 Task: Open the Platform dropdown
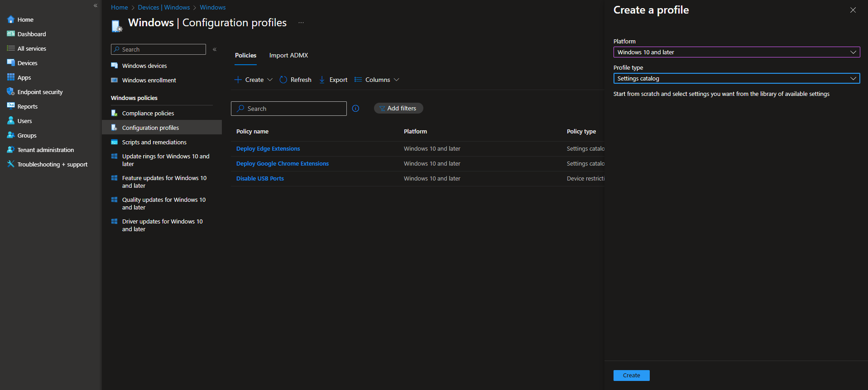[737, 52]
